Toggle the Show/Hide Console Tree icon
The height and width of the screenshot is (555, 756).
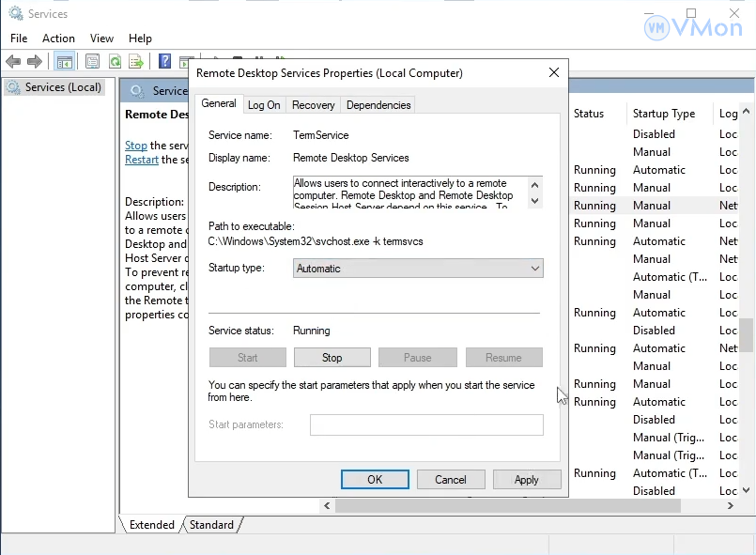pyautogui.click(x=65, y=62)
